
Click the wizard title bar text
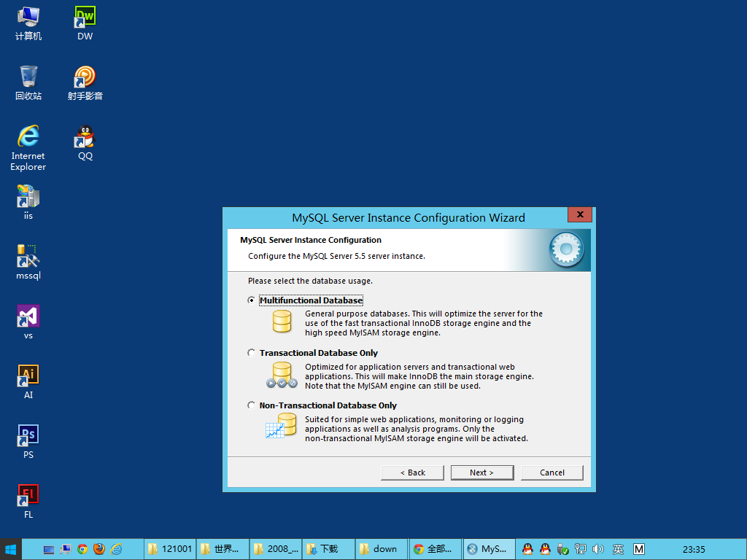(409, 217)
